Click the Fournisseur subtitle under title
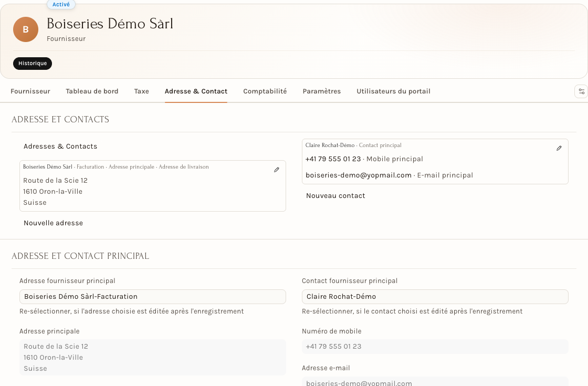The image size is (588, 386). pyautogui.click(x=66, y=39)
